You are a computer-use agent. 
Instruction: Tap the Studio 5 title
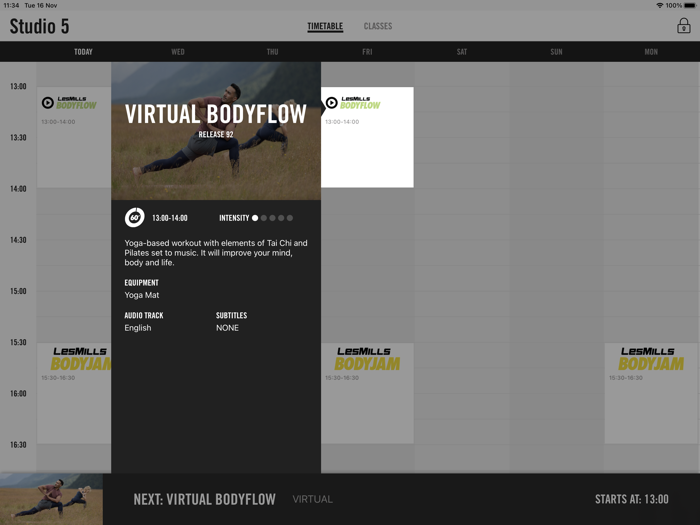39,26
